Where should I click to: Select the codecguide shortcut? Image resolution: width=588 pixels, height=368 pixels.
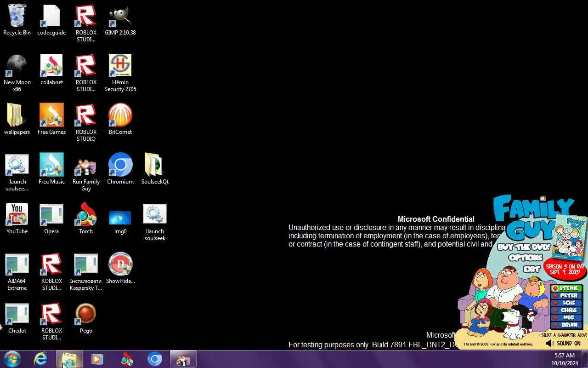pyautogui.click(x=51, y=20)
